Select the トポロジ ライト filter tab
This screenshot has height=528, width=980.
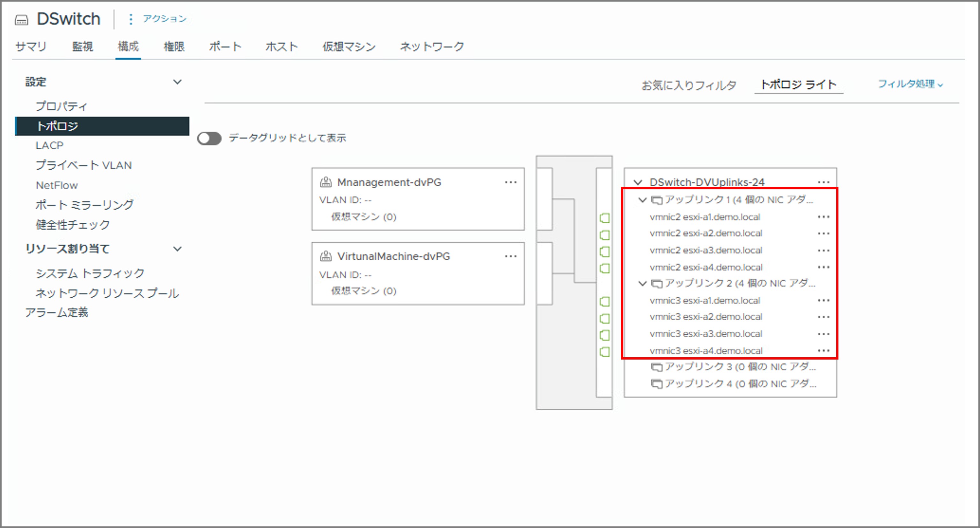(x=799, y=84)
